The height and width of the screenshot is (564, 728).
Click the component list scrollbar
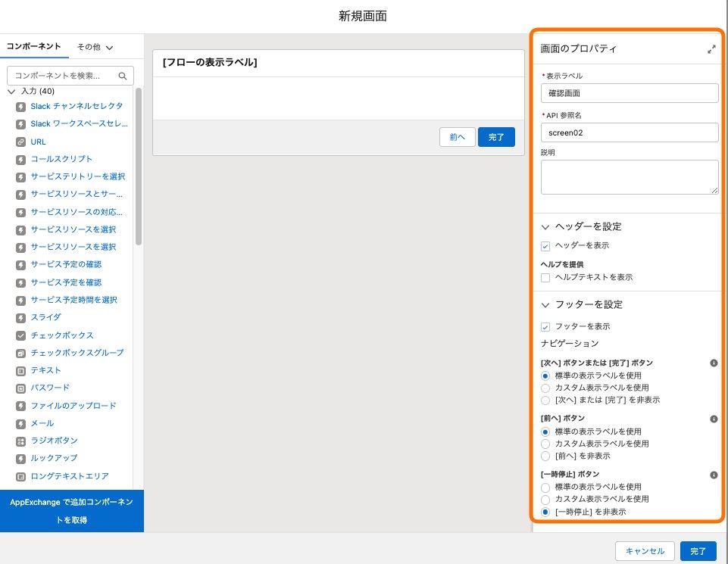point(139,166)
